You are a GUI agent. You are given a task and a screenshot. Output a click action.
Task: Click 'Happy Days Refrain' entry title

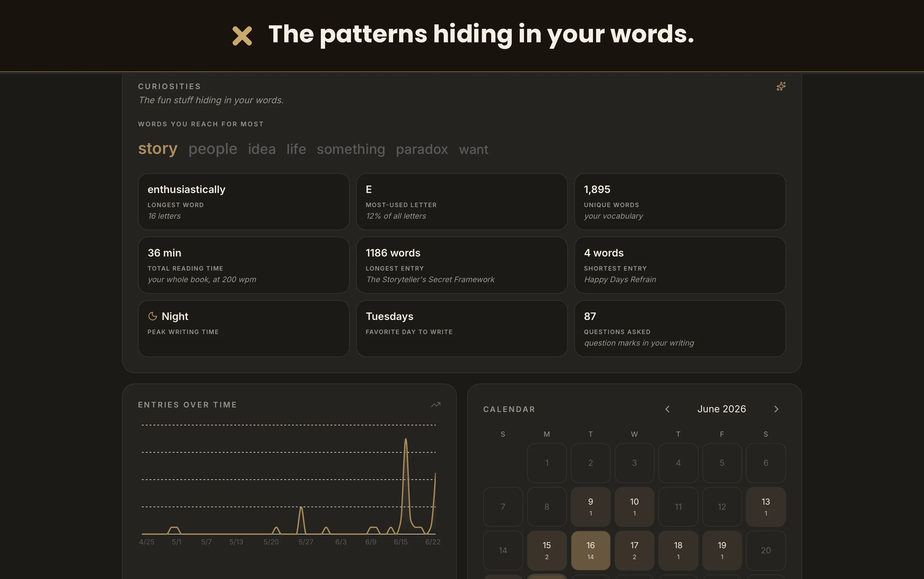[620, 280]
